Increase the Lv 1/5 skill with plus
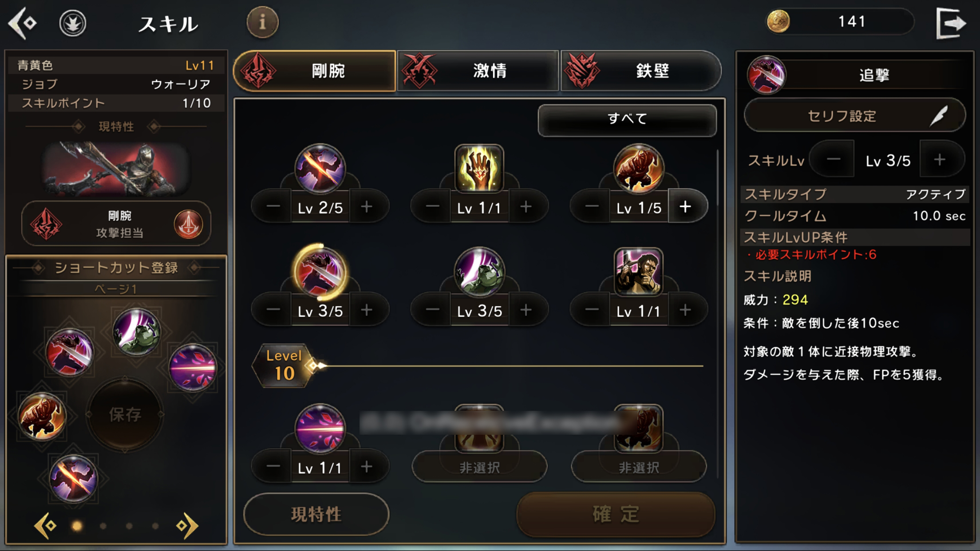This screenshot has width=980, height=551. coord(685,207)
